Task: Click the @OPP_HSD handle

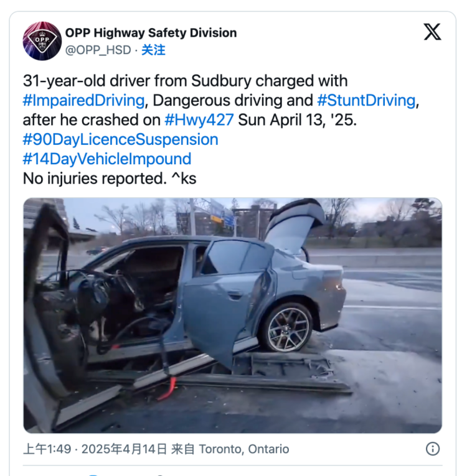Action: (98, 50)
